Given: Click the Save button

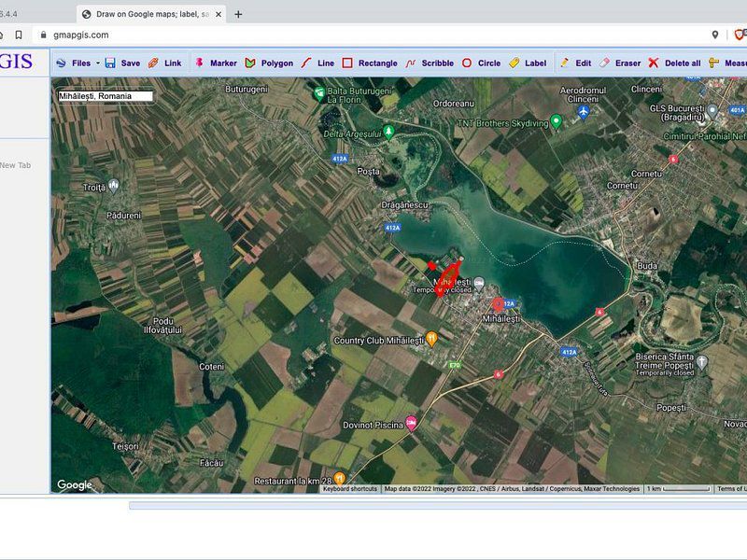Looking at the screenshot, I should click(x=122, y=63).
